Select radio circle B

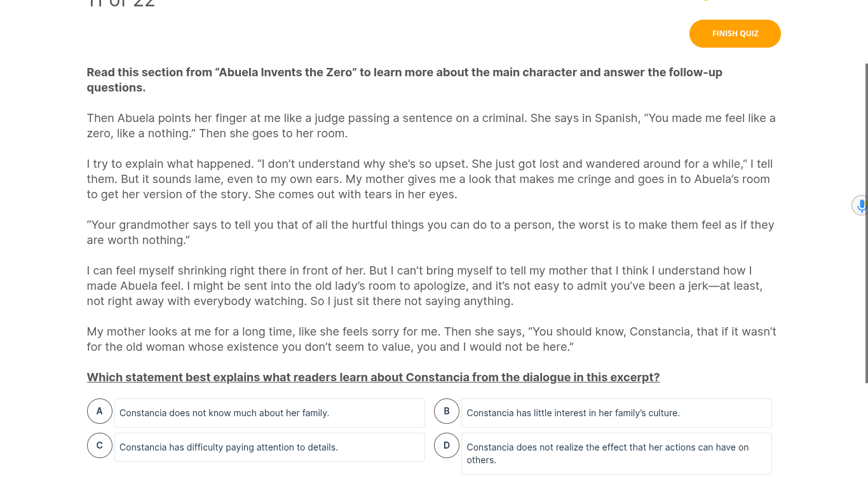pyautogui.click(x=447, y=411)
